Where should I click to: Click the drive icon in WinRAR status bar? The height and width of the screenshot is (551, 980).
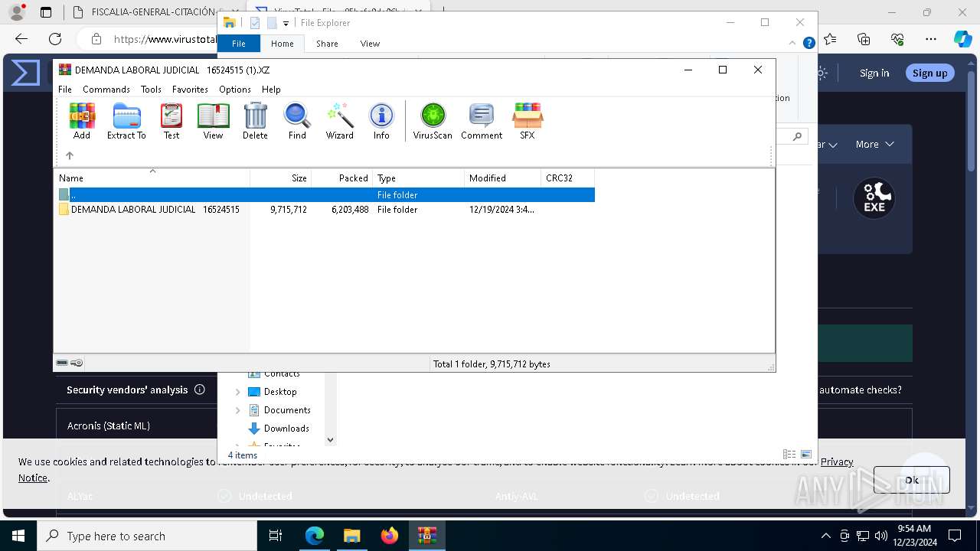63,364
